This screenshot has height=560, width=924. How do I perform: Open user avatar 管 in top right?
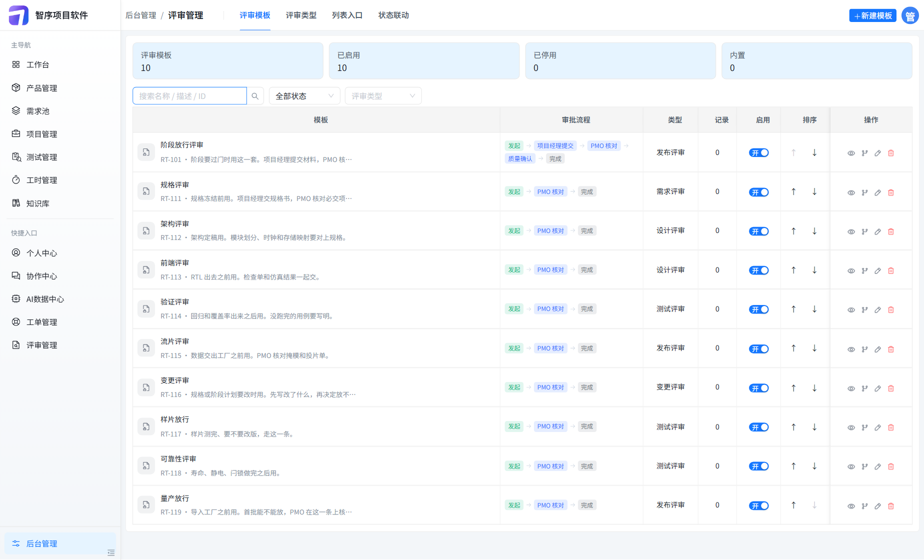(910, 16)
